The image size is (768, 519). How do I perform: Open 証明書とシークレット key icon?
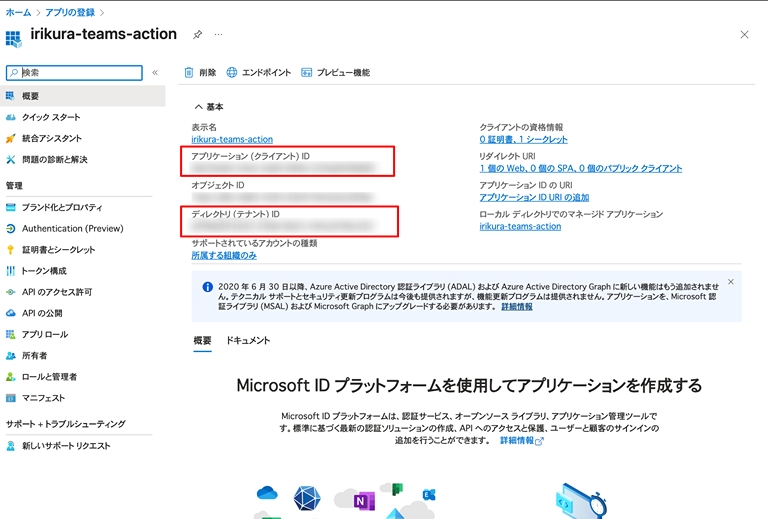pos(10,250)
